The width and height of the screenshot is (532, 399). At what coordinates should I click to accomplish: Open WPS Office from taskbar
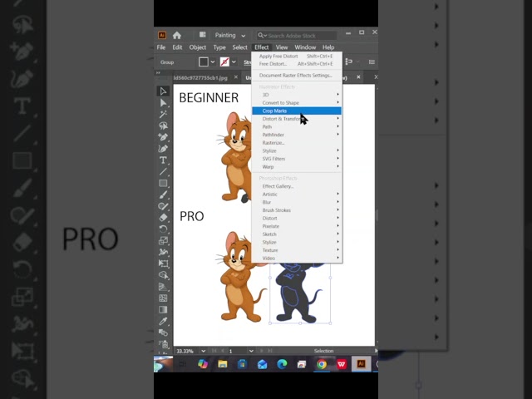[x=342, y=364]
